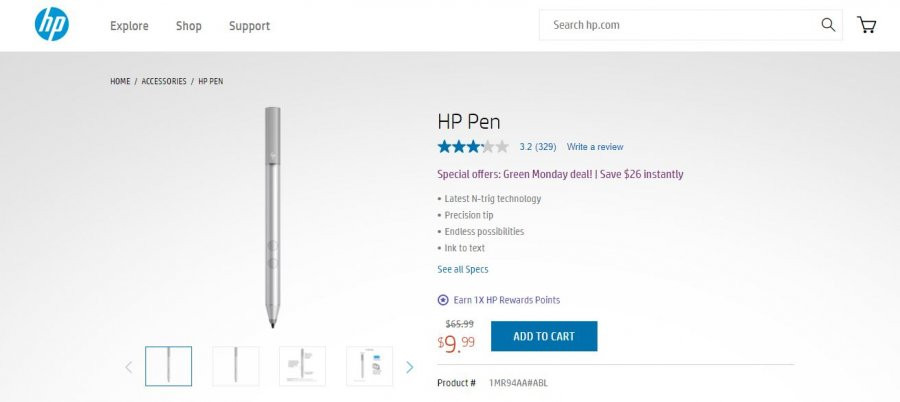This screenshot has width=900, height=402.
Task: Open the Support menu
Action: click(x=249, y=26)
